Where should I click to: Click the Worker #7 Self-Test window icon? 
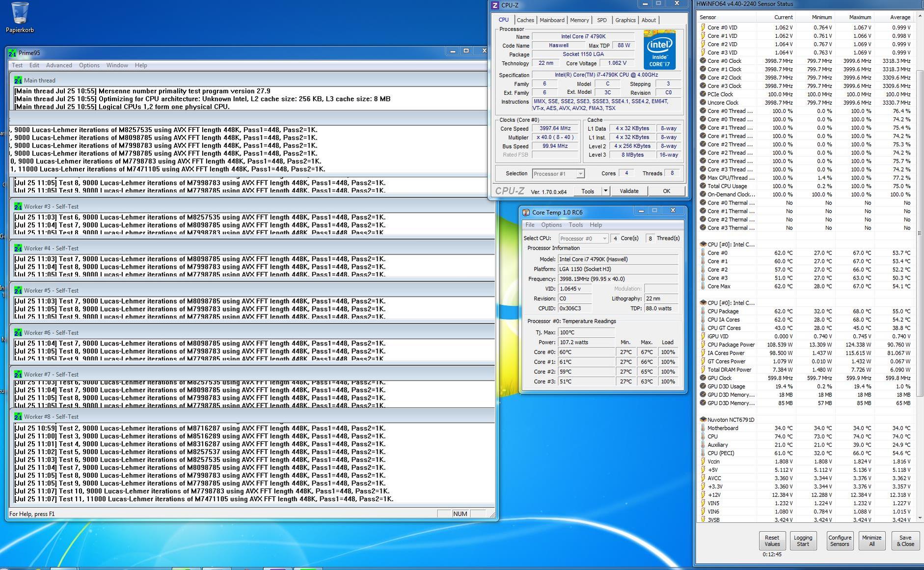click(18, 374)
